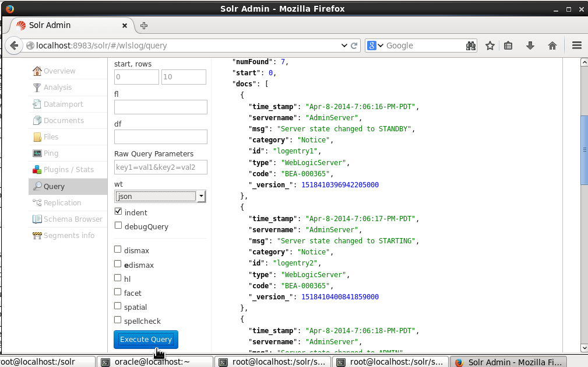Click the scrollbar down arrow
588x367 pixels.
(x=585, y=348)
